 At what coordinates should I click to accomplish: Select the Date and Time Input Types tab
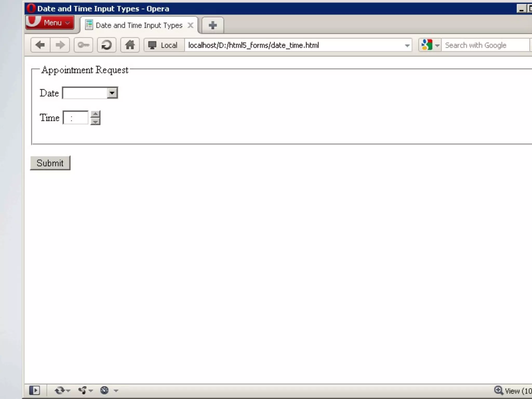point(139,25)
